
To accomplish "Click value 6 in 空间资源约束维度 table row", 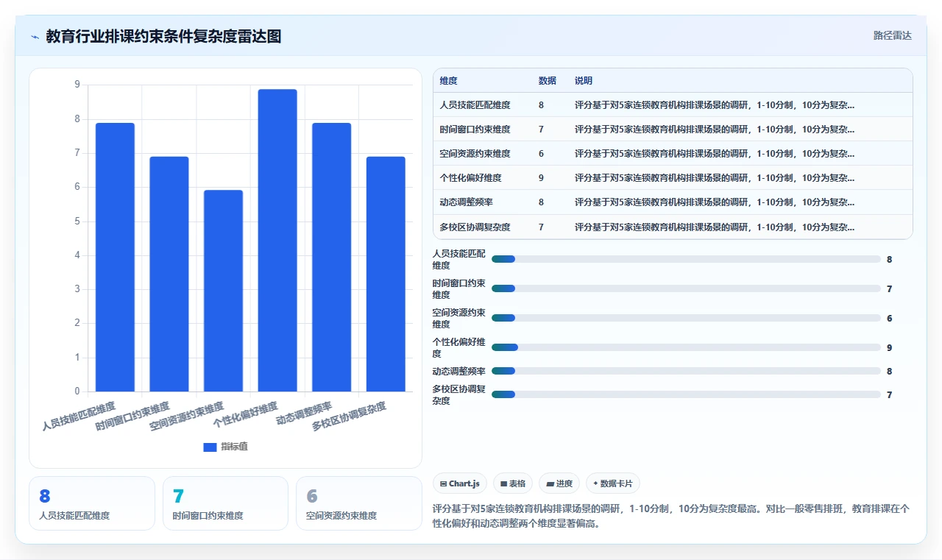I will [541, 154].
